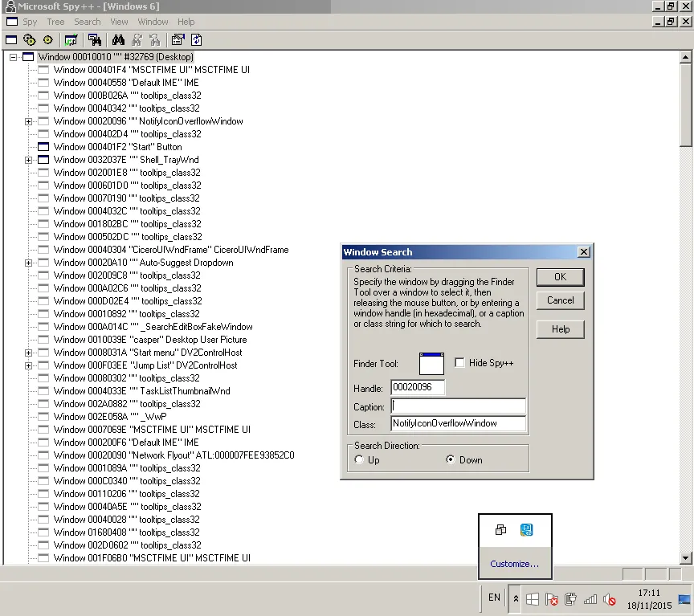This screenshot has height=616, width=694.
Task: Tick the Hide Spy++ checkbox
Action: (460, 363)
